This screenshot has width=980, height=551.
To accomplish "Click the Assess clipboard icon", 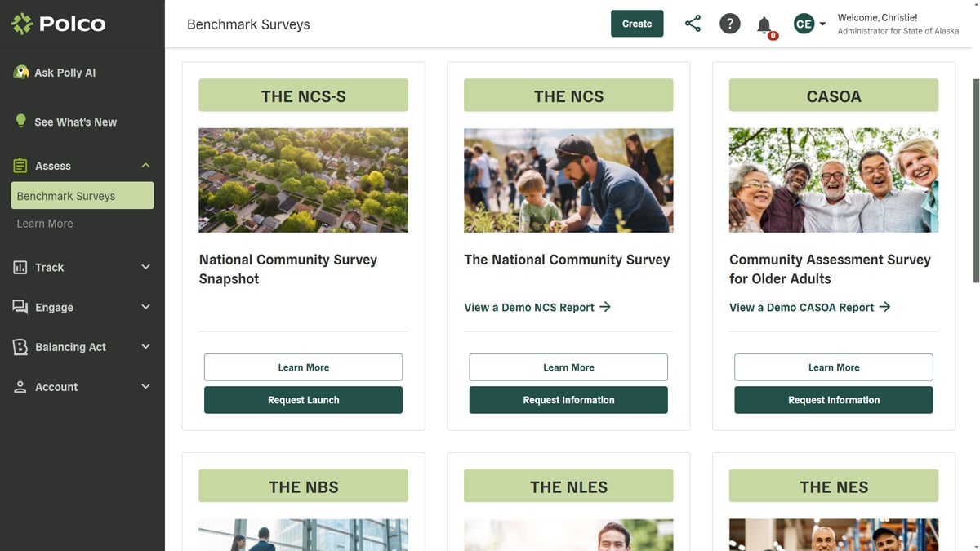I will (x=20, y=165).
